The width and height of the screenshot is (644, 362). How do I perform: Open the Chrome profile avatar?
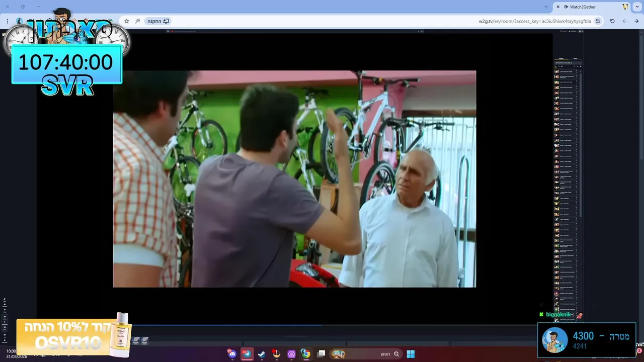[x=20, y=21]
